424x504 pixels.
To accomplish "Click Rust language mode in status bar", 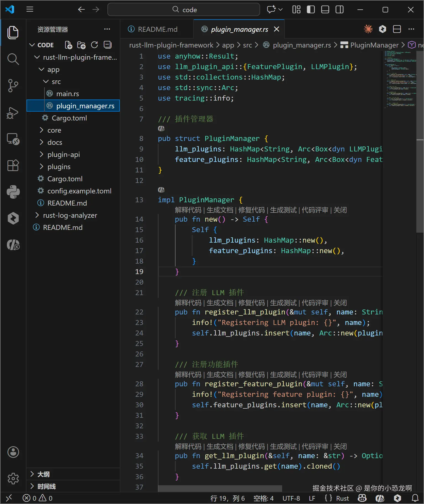I will (x=342, y=498).
